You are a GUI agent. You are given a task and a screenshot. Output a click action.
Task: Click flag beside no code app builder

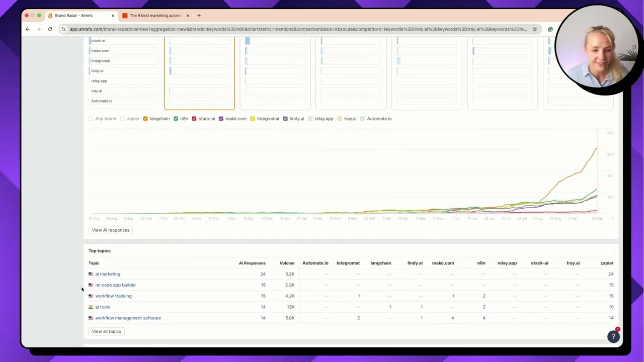[x=91, y=285]
